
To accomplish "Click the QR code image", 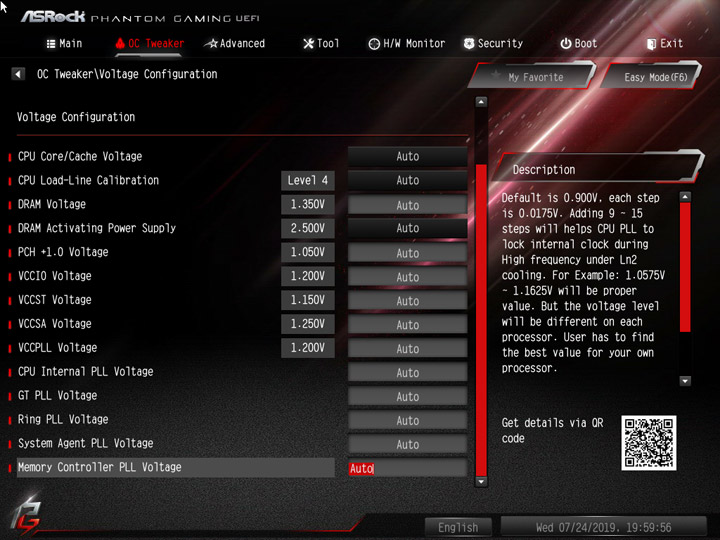I will [x=648, y=443].
